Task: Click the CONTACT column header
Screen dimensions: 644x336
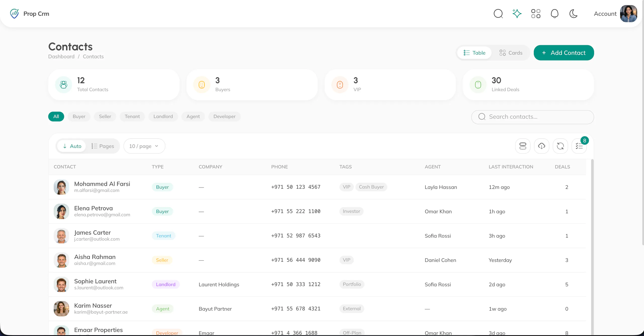Action: [x=65, y=167]
